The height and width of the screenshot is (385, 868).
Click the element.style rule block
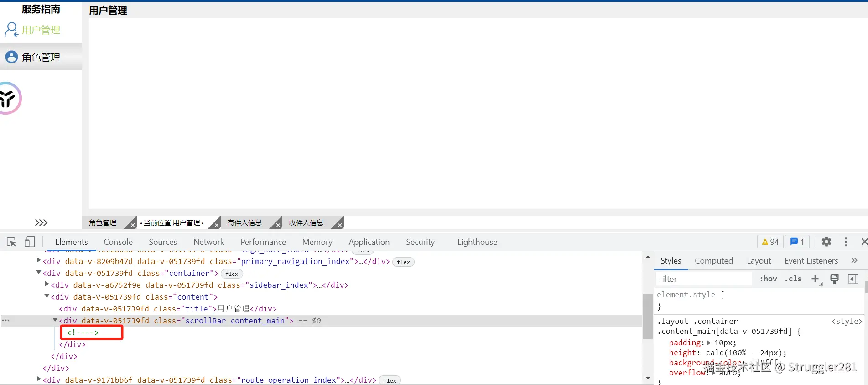[759, 301]
